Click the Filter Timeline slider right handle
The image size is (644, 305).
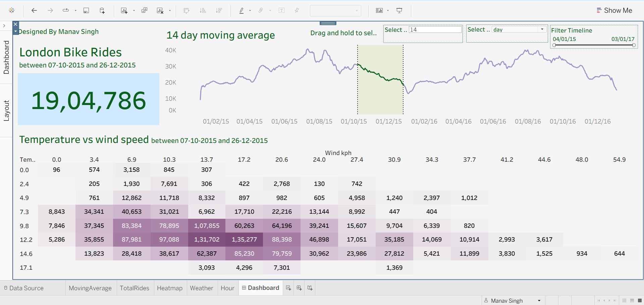634,45
